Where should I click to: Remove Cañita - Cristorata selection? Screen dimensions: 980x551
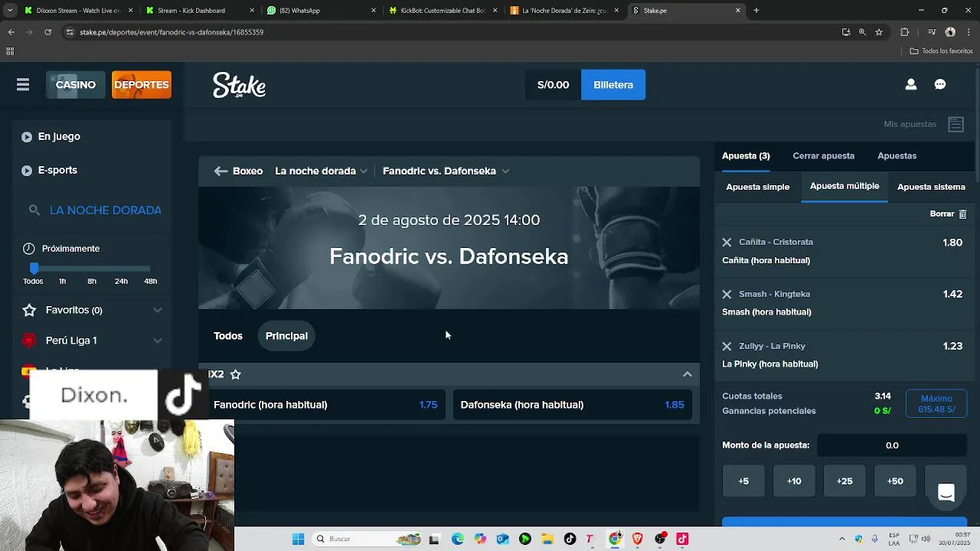(727, 242)
